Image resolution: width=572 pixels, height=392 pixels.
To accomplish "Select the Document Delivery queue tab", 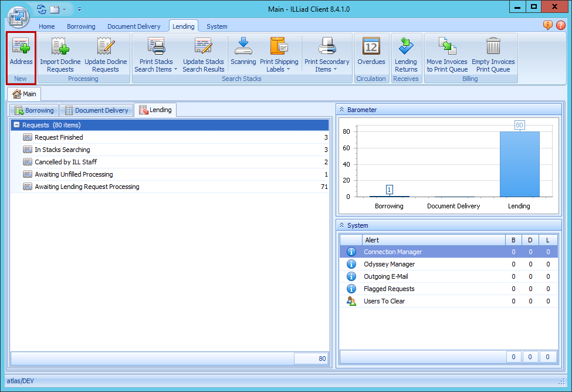I will [x=96, y=110].
